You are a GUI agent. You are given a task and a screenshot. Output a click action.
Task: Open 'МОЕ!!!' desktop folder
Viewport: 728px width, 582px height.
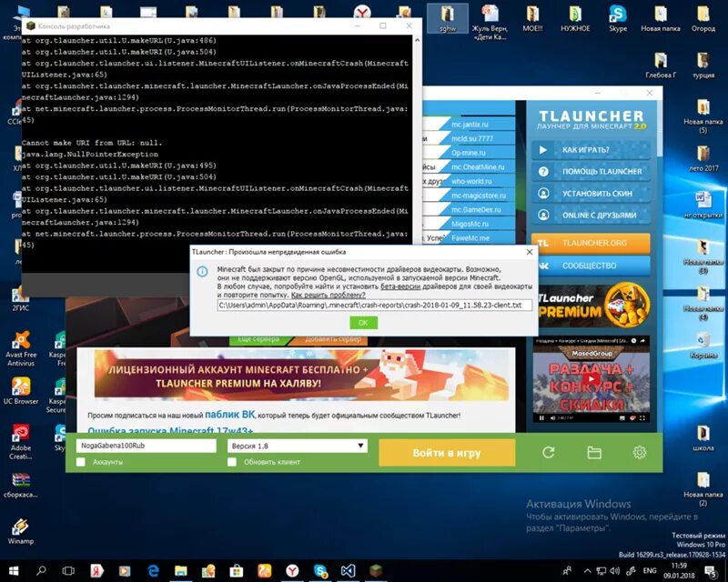532,18
